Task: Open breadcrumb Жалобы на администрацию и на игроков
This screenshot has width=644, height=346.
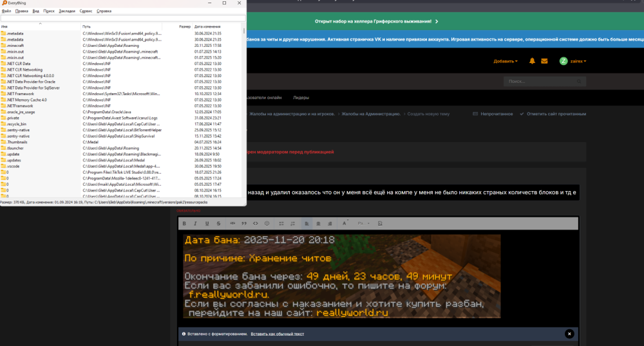Action: click(292, 114)
